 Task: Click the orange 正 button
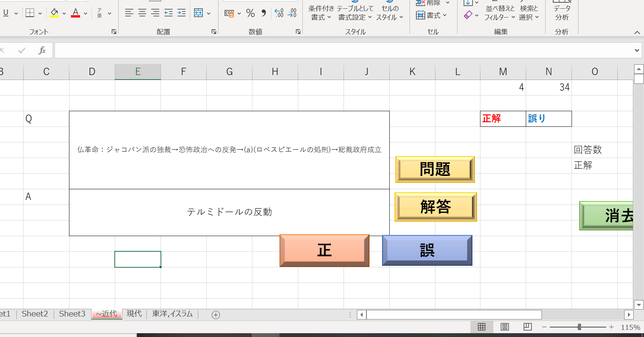tap(324, 251)
